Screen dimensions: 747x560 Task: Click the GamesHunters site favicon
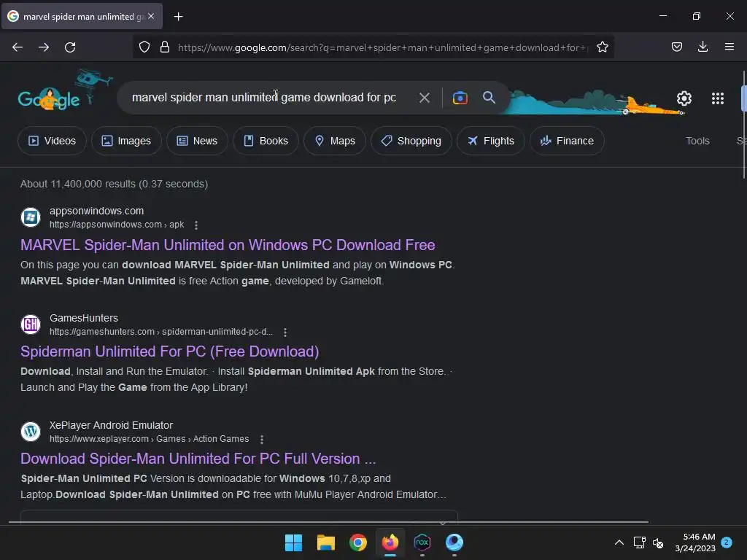click(x=31, y=324)
